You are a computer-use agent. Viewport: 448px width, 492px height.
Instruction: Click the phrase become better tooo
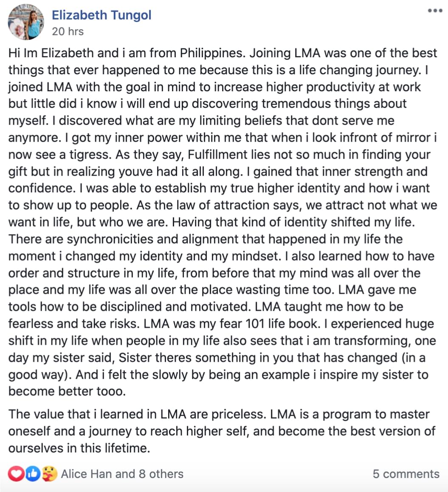(67, 391)
